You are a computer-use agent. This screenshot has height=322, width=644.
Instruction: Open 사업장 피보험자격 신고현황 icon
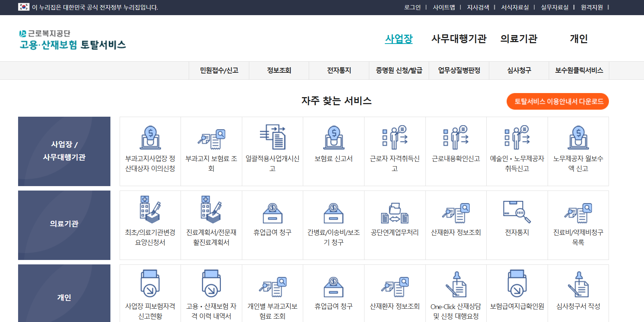click(150, 284)
